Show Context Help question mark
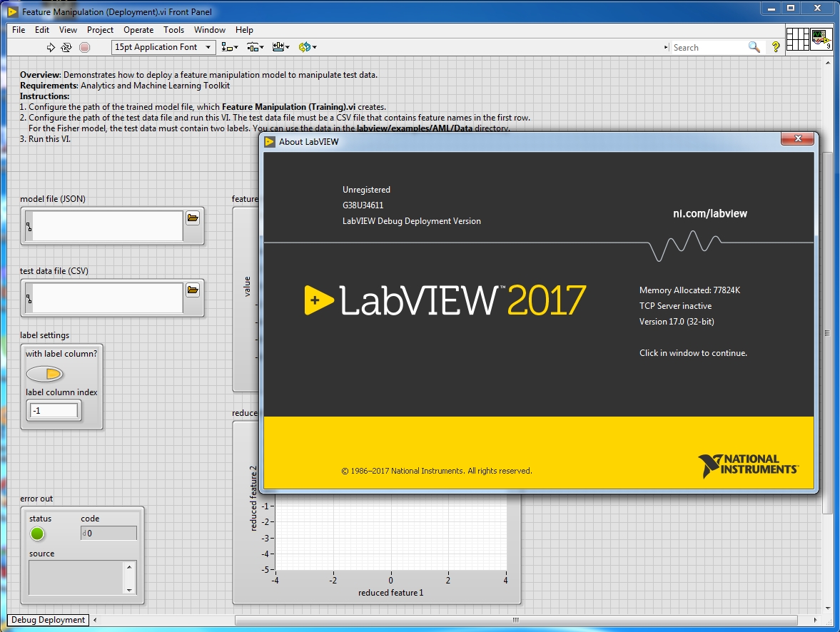Image resolution: width=840 pixels, height=632 pixels. pos(775,47)
